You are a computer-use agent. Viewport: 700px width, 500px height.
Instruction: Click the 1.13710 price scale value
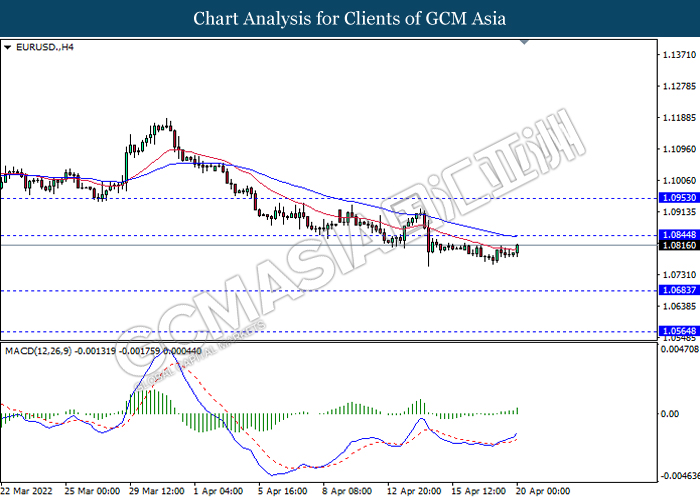(x=679, y=55)
